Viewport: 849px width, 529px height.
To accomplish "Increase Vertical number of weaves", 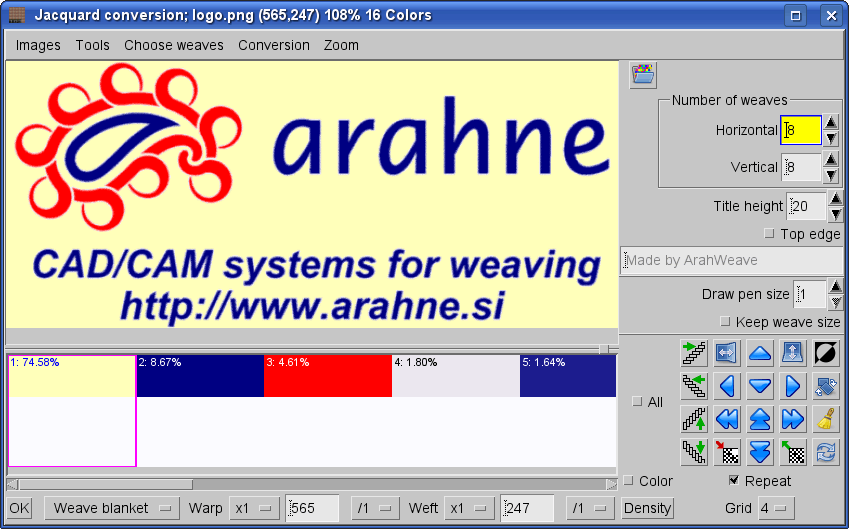I will pos(831,160).
